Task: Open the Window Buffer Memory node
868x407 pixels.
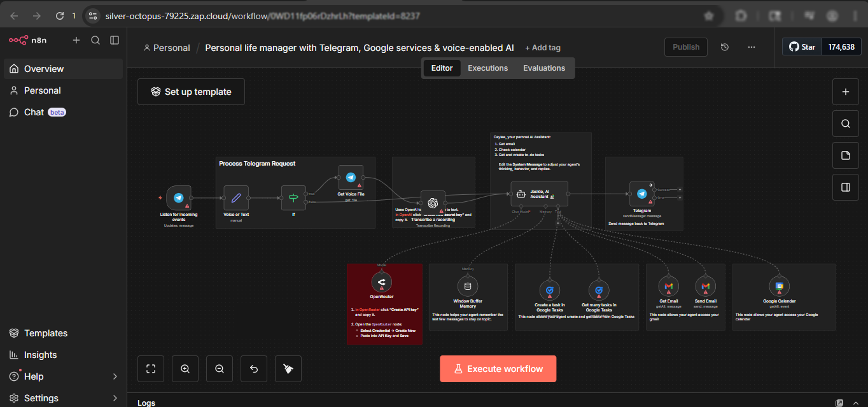Action: [468, 285]
